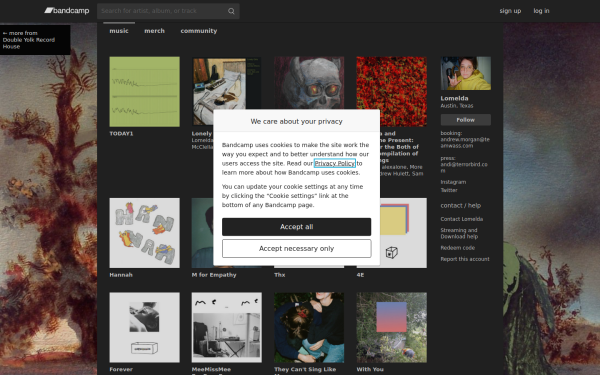The width and height of the screenshot is (600, 375).
Task: Click the Thx album title
Action: 280,275
